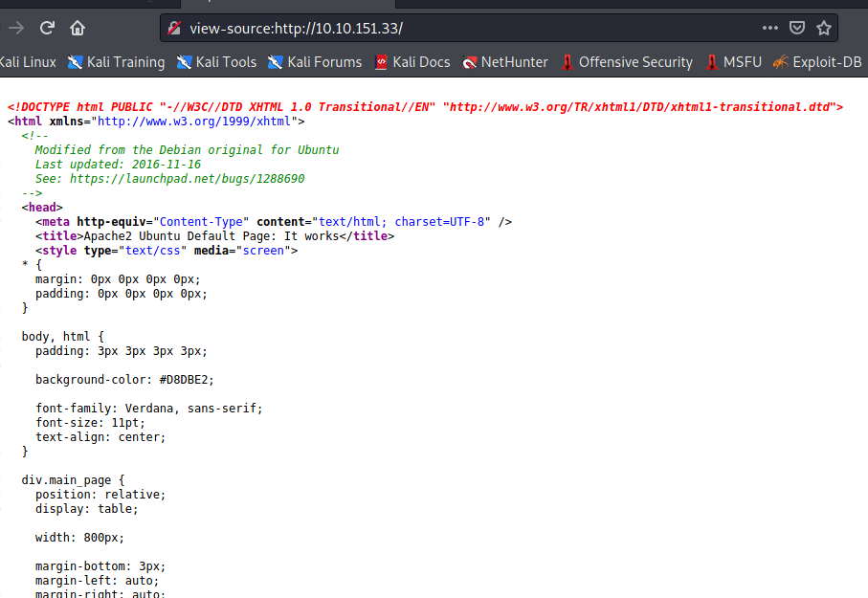Click the insecure connection icon in address bar

pyautogui.click(x=174, y=28)
